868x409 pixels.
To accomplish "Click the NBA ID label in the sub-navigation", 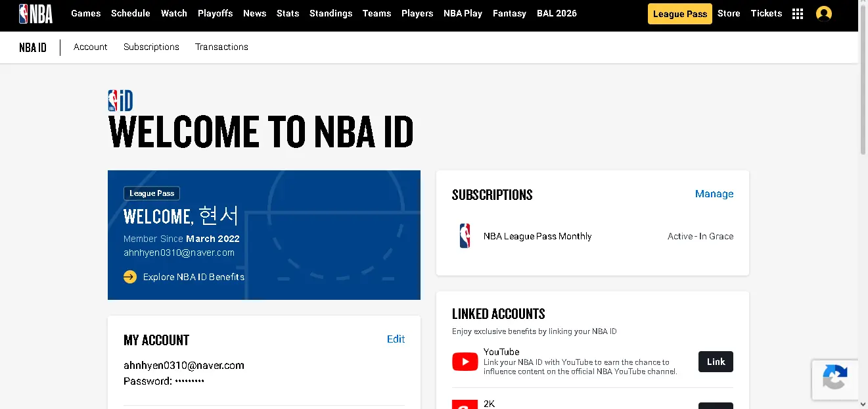I will (33, 47).
